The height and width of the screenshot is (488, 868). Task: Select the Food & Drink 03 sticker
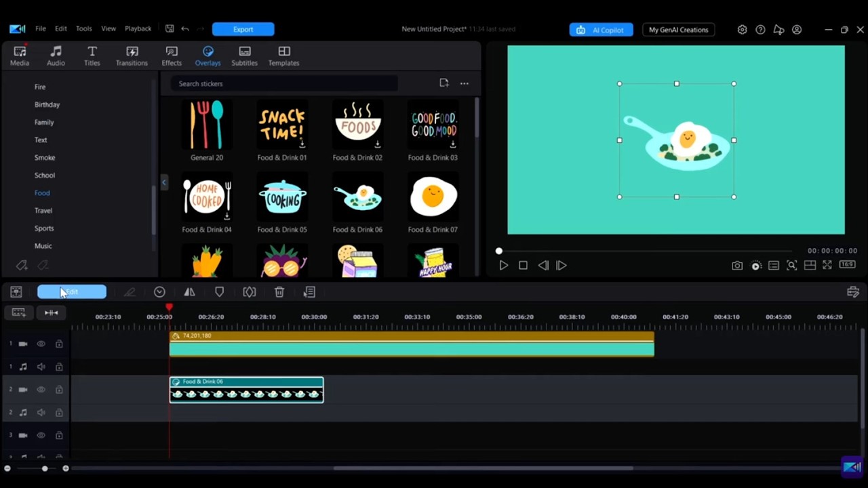433,131
